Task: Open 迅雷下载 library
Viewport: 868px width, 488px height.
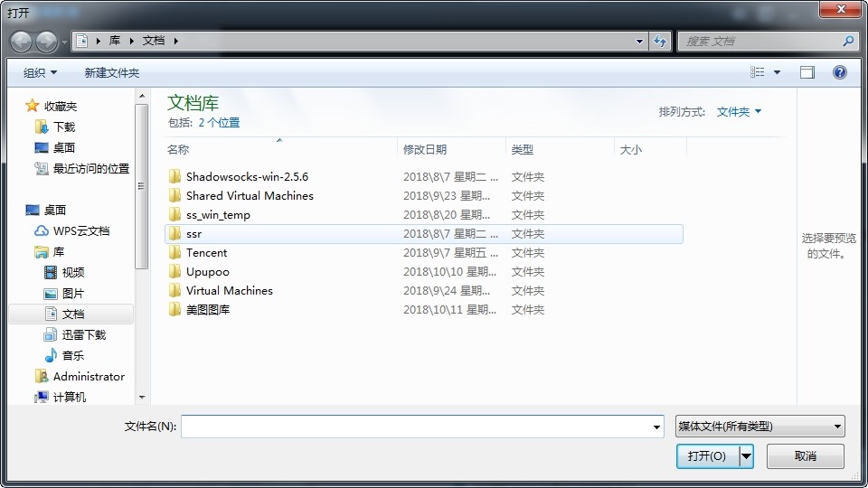Action: (75, 334)
